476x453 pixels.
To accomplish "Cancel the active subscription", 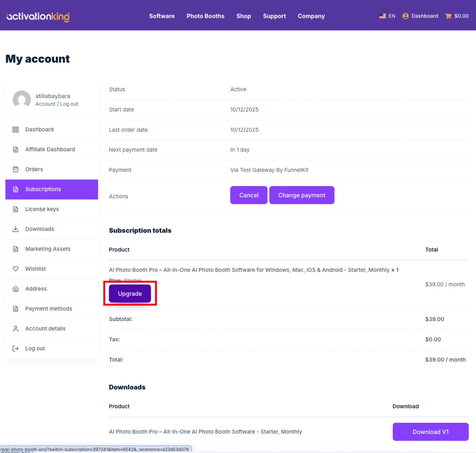I will click(x=249, y=195).
